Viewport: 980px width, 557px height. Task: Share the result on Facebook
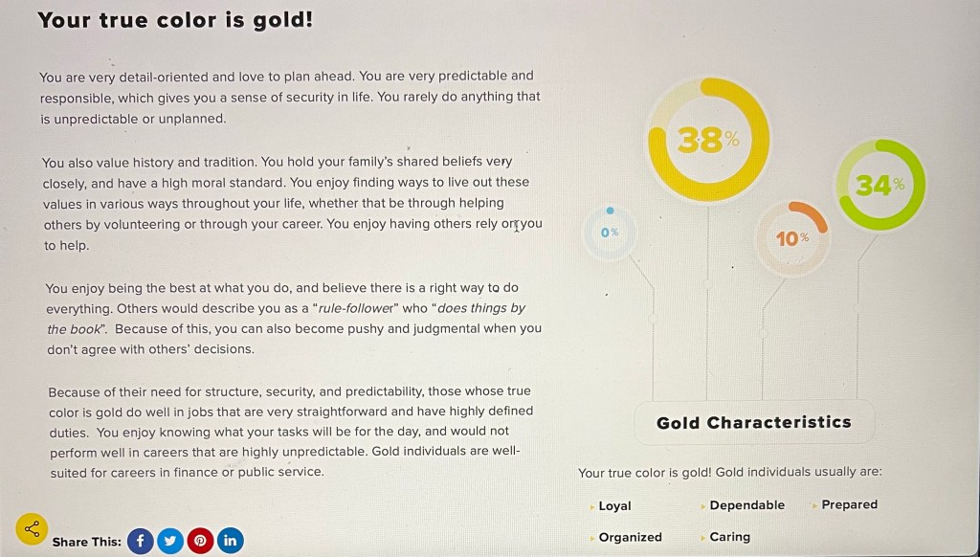coord(140,541)
